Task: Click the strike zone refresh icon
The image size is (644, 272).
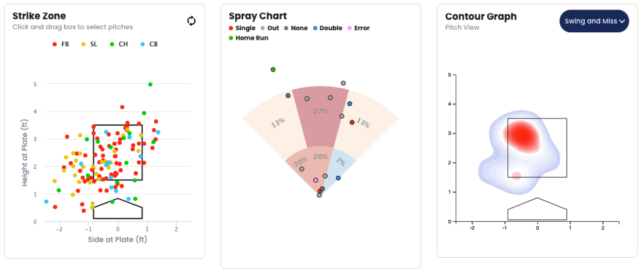Action: click(191, 21)
